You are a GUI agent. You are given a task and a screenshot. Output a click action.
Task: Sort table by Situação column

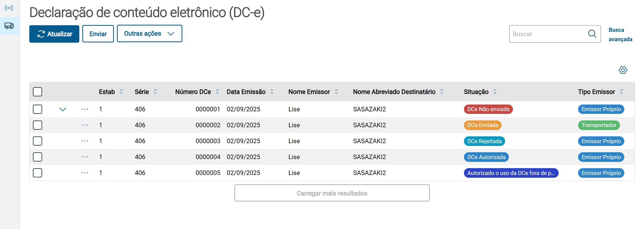495,92
